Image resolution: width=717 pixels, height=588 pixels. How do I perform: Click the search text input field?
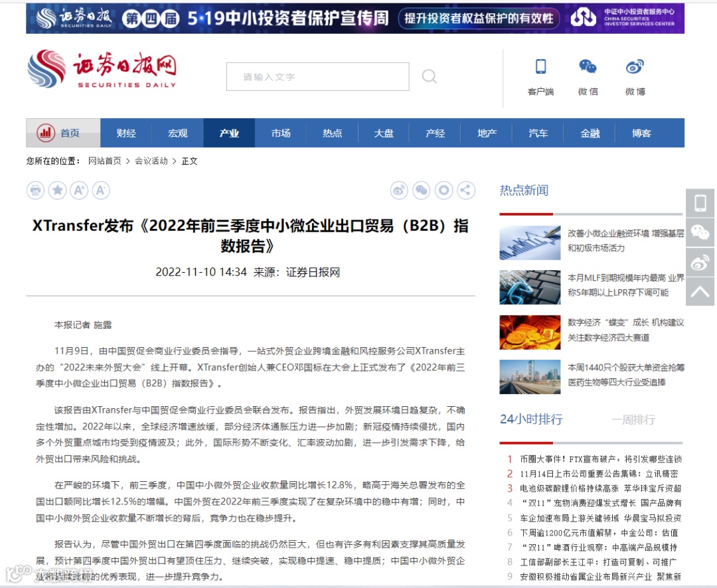coord(317,76)
